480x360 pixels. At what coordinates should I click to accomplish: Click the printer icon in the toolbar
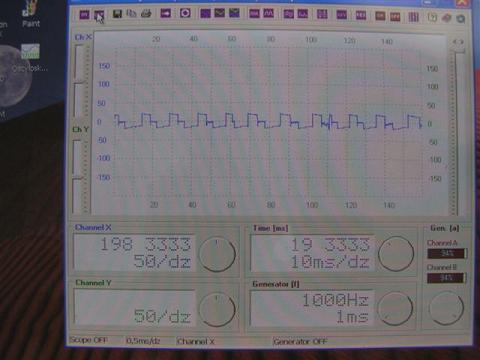[146, 14]
